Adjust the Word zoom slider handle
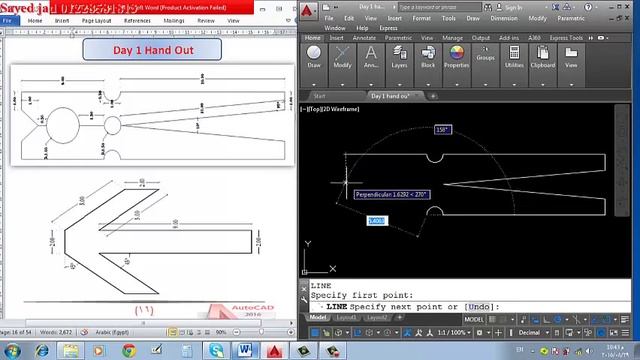 click(x=261, y=332)
